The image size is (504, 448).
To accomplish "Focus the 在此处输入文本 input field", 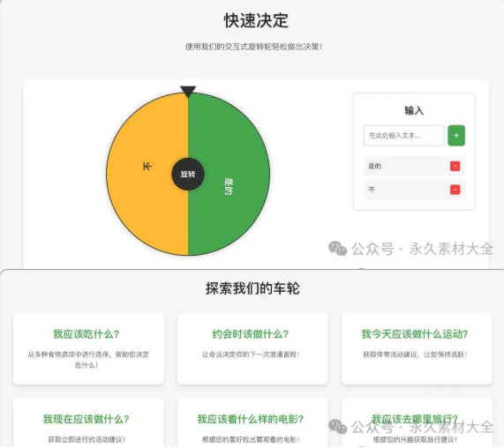I will click(x=403, y=136).
